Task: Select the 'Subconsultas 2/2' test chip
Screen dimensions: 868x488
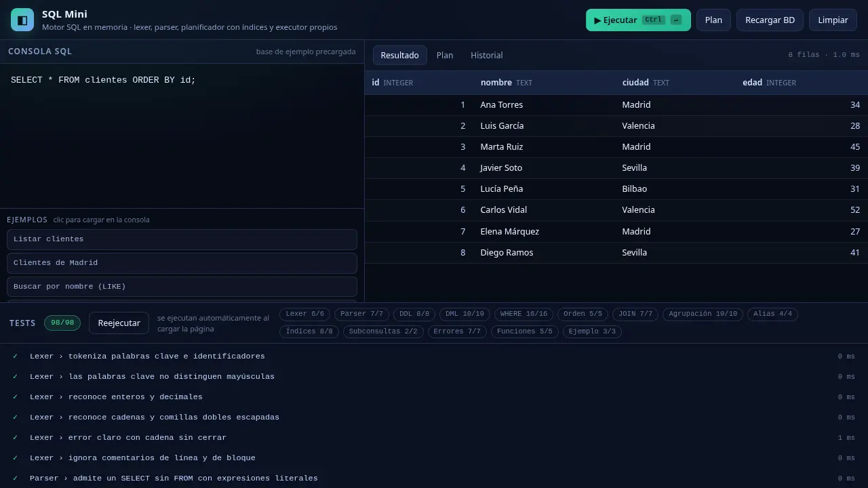Action: 383,332
